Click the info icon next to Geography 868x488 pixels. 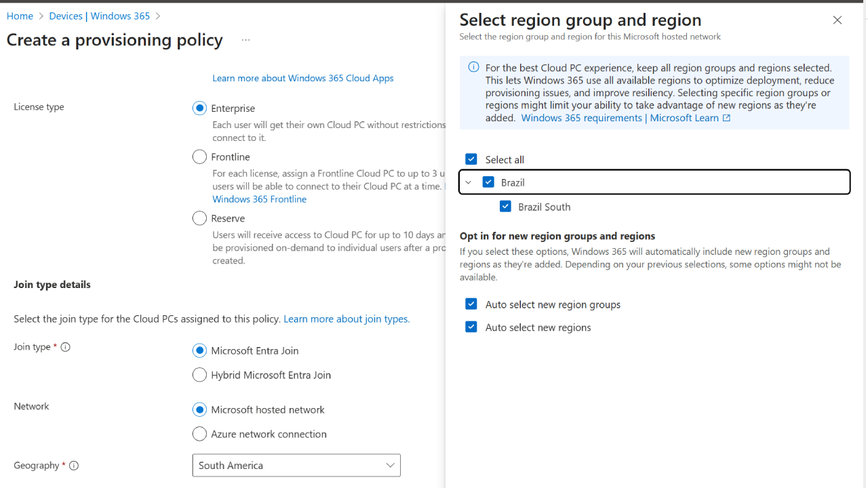click(74, 466)
